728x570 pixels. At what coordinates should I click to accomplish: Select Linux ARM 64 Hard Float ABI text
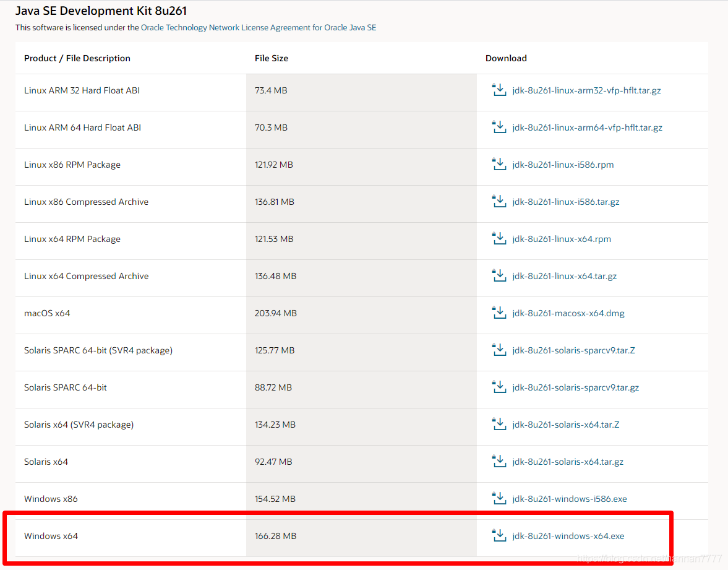coord(83,127)
